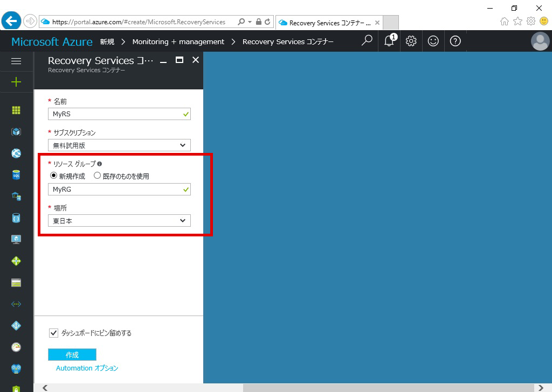This screenshot has height=392, width=552.
Task: Open Load balancers green diamond icon
Action: click(x=16, y=261)
